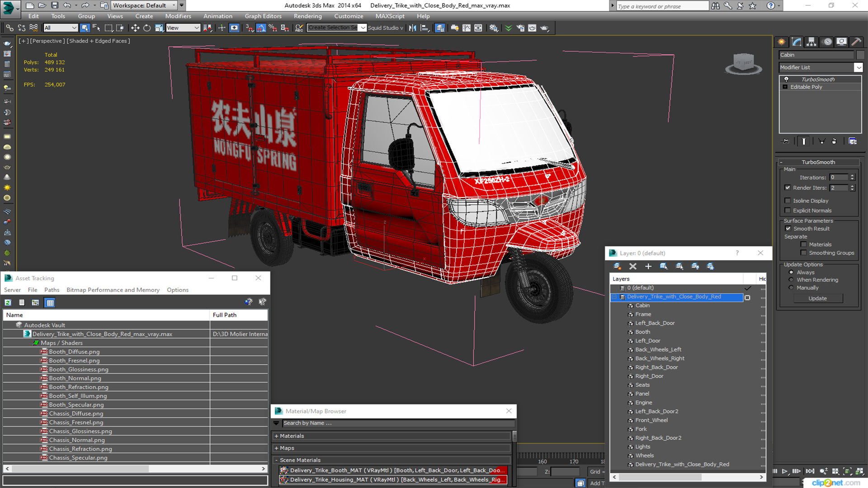Image resolution: width=868 pixels, height=488 pixels.
Task: Switch to the Modify command panel tab
Action: pos(797,42)
